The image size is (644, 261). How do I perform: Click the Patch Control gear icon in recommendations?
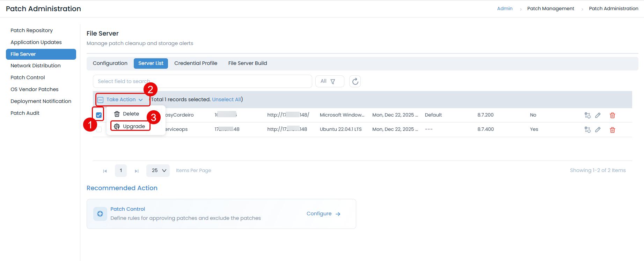[100, 214]
